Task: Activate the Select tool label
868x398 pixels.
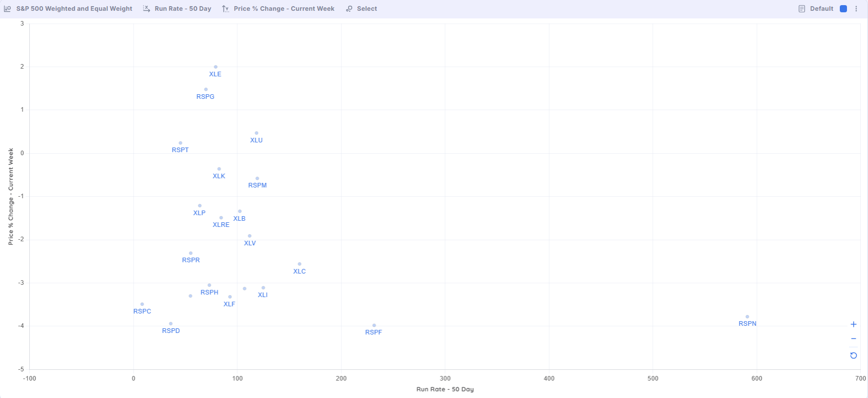Action: coord(367,9)
